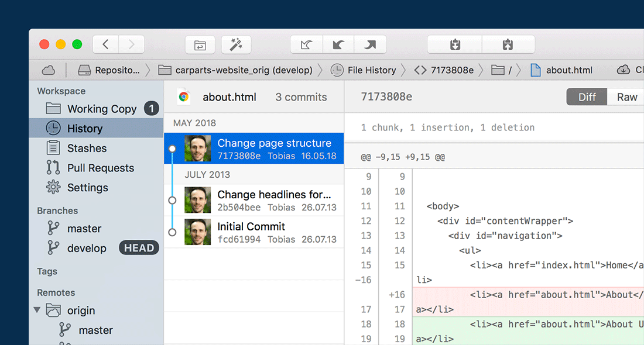Navigate back with the back arrow

[x=105, y=44]
